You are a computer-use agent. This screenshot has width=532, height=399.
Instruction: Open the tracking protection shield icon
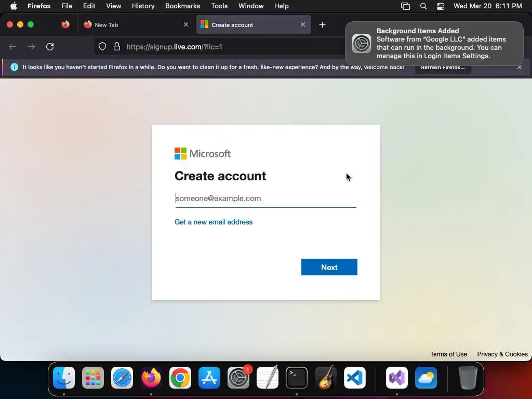click(x=102, y=47)
